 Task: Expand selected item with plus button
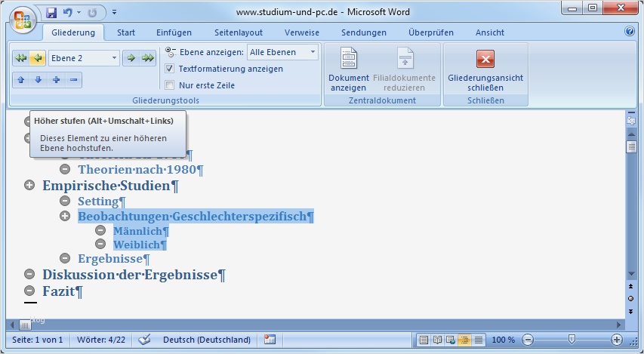(x=57, y=80)
